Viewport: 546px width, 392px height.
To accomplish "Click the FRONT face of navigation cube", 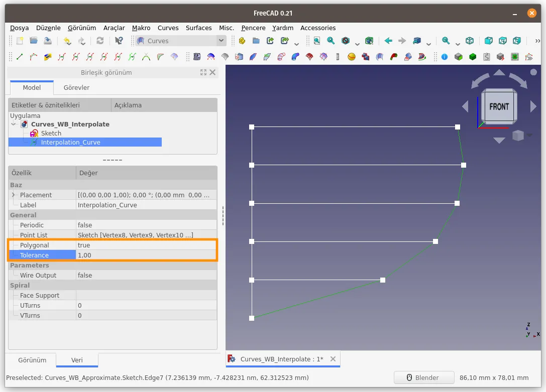I will 499,106.
